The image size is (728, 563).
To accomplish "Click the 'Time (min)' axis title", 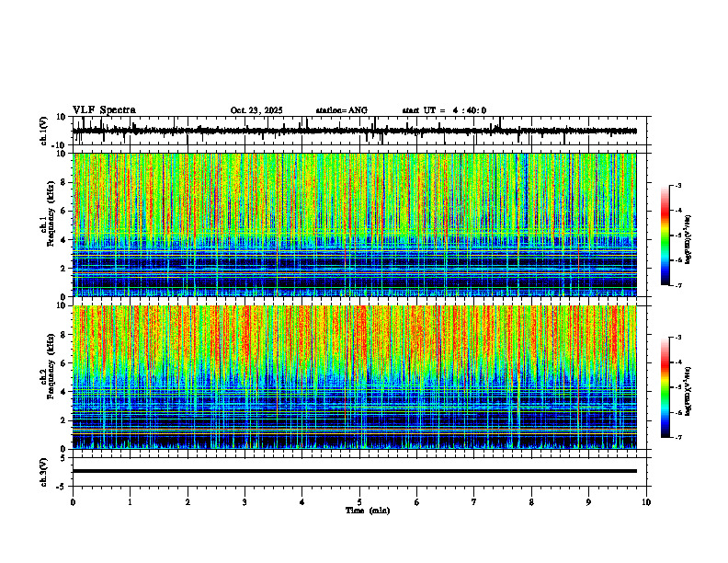I will pyautogui.click(x=368, y=511).
